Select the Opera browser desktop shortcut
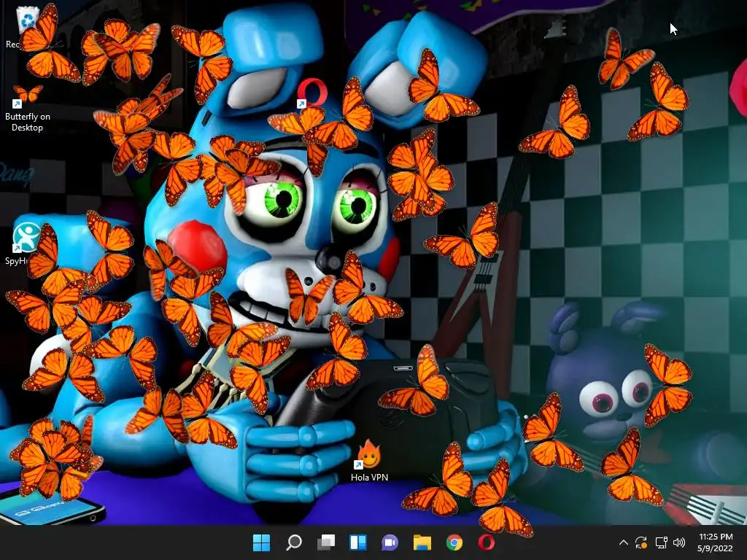 click(312, 93)
